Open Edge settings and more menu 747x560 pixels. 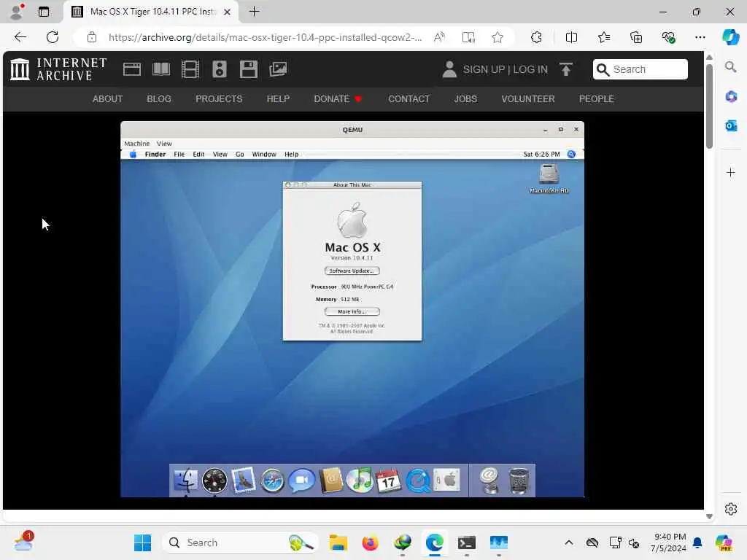point(700,37)
